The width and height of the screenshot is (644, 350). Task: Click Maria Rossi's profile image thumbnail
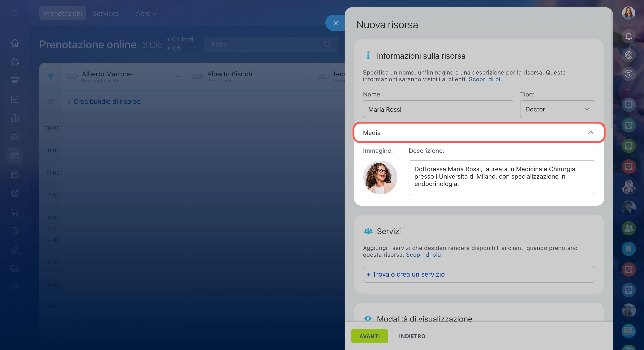pyautogui.click(x=380, y=177)
